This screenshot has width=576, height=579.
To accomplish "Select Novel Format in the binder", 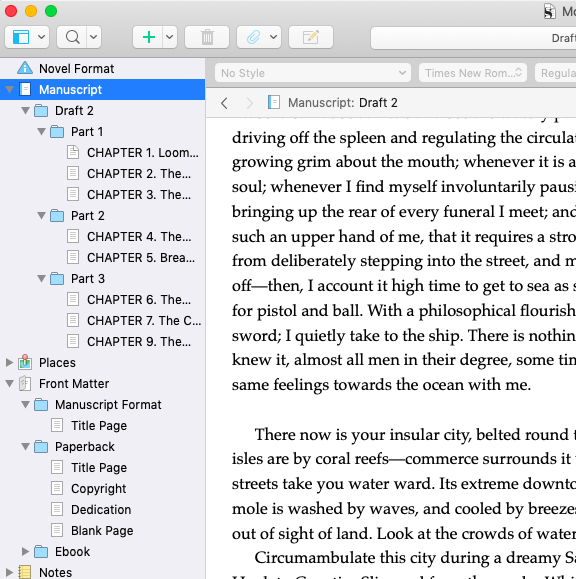I will click(76, 69).
